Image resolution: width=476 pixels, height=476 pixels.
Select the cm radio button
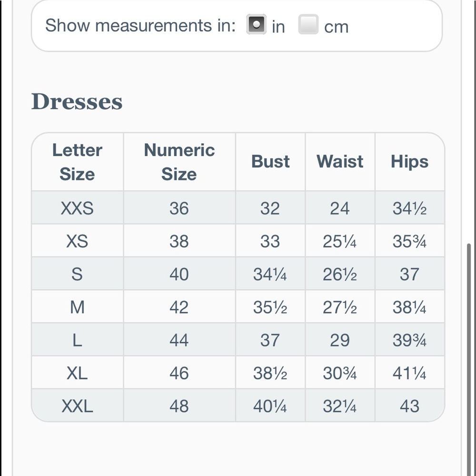click(x=308, y=24)
